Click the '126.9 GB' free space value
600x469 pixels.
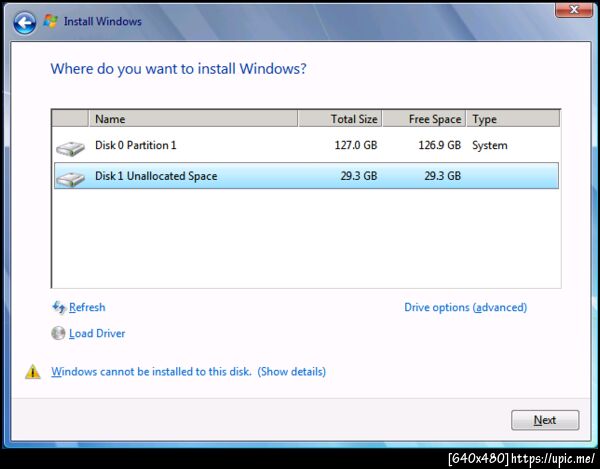click(439, 145)
